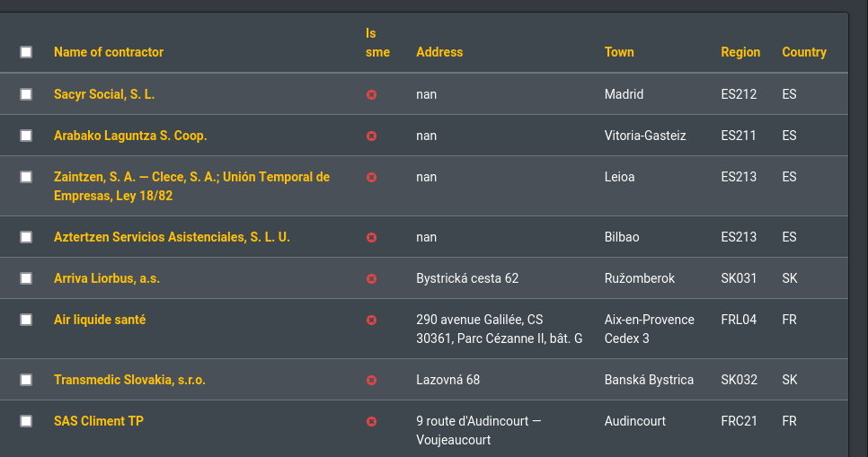Sort by the Address column header
868x457 pixels.
click(439, 52)
